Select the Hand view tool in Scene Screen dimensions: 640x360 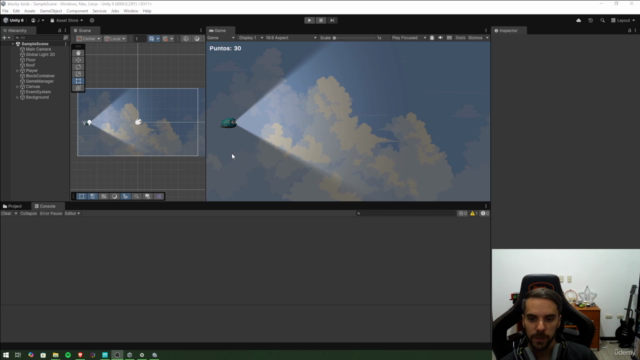[x=78, y=53]
